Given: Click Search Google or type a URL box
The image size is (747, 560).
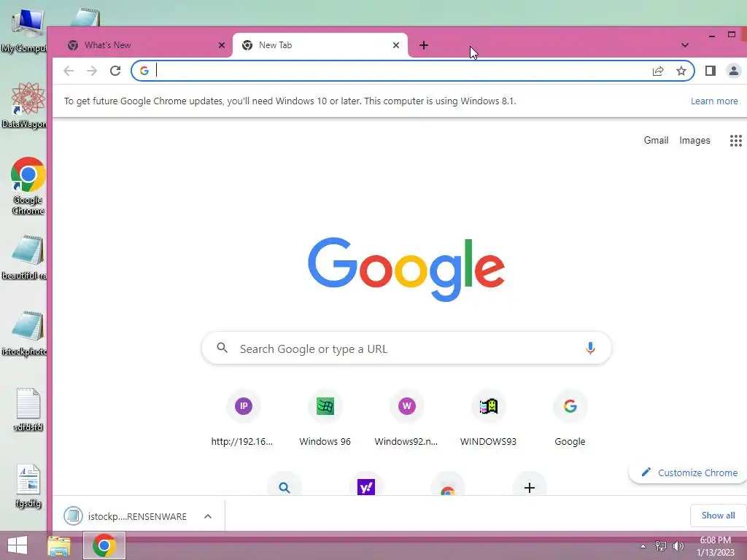Looking at the screenshot, I should (406, 348).
